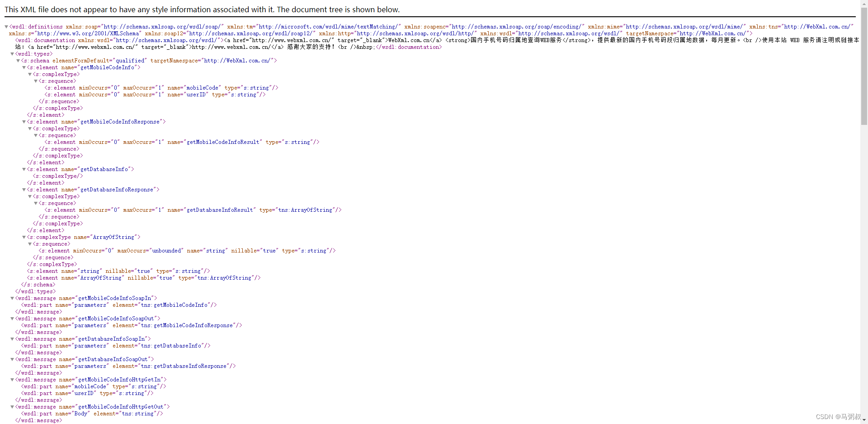
Task: Click wsdl:part element="tns:getDatabaseInfo" line
Action: 116,346
